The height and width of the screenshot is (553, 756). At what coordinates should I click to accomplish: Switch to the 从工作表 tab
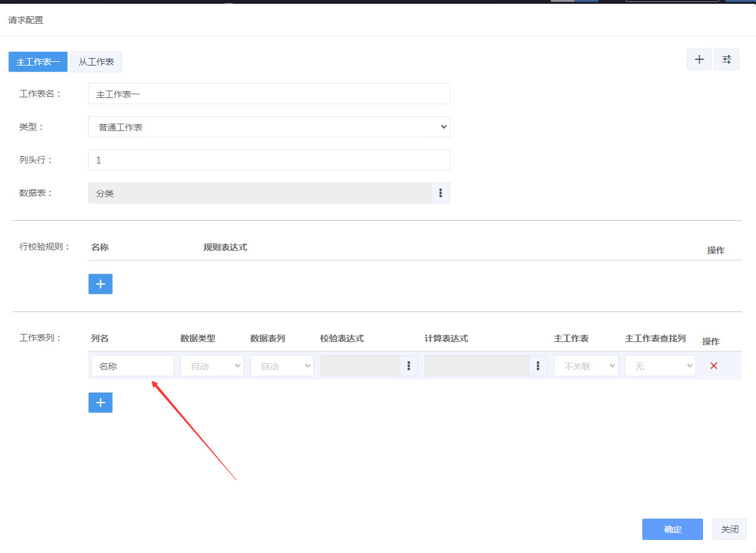[x=96, y=62]
